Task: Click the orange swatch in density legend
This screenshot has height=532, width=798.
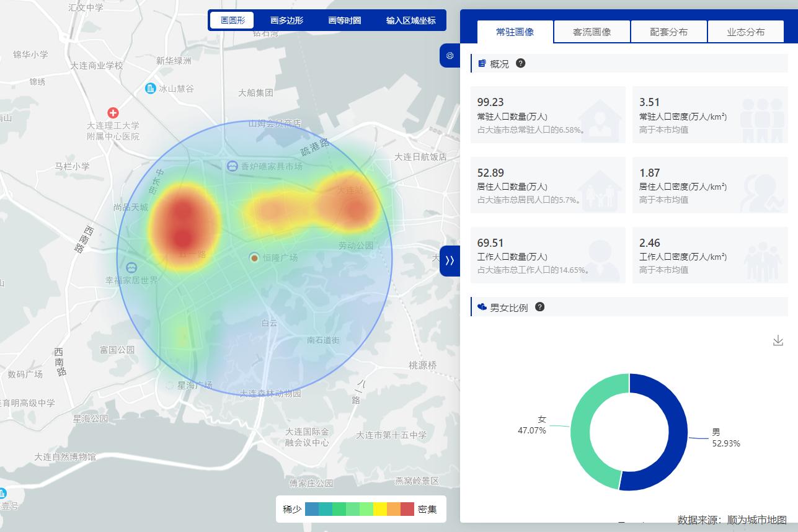Action: point(394,509)
